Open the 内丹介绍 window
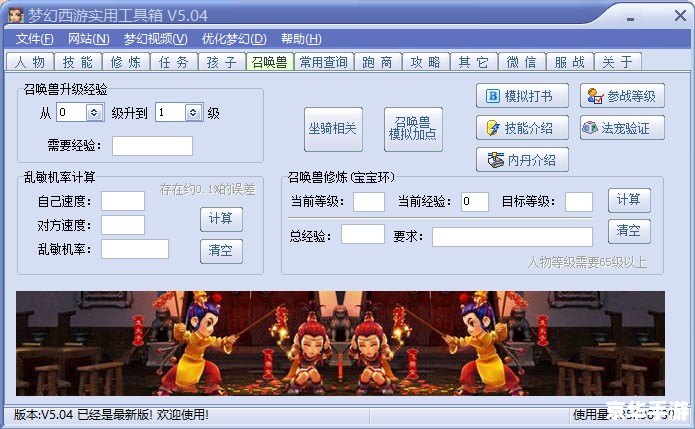Image resolution: width=695 pixels, height=429 pixels. [522, 160]
